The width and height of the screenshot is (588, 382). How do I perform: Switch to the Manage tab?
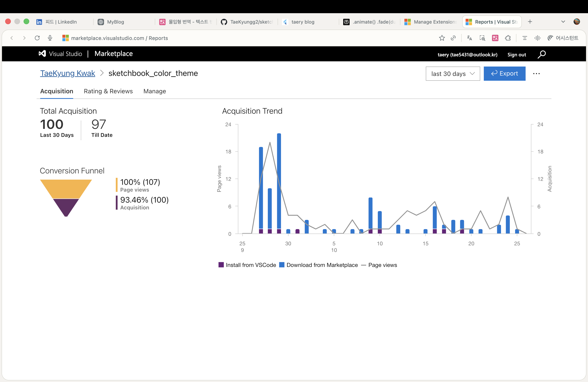[155, 91]
